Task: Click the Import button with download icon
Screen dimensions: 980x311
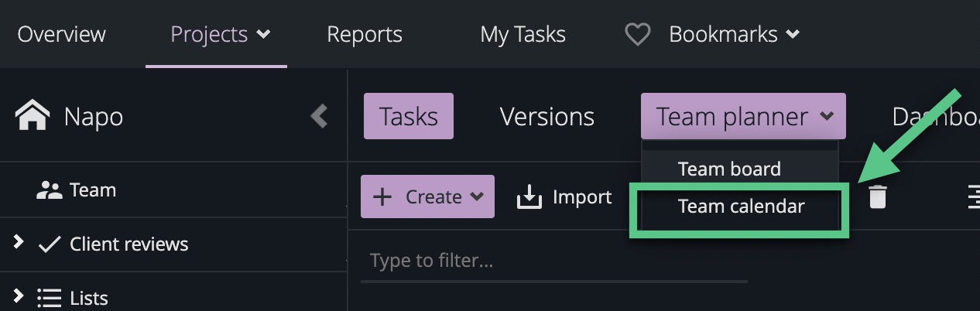Action: [x=564, y=197]
